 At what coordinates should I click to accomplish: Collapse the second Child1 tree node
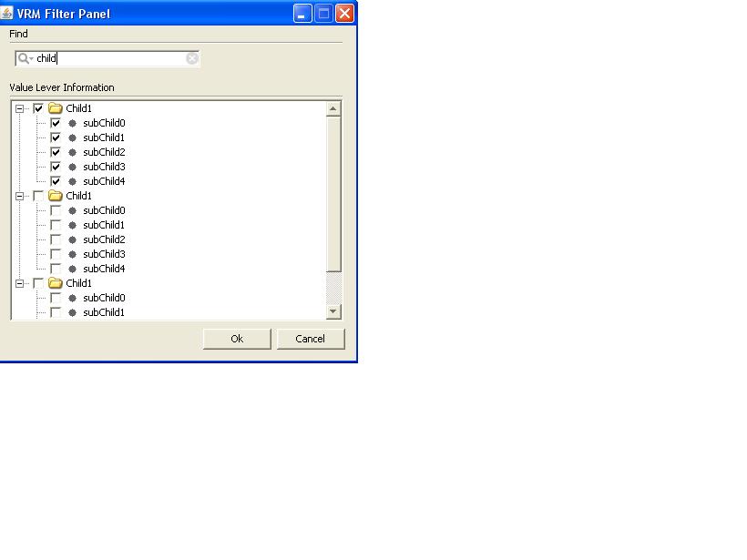tap(19, 196)
